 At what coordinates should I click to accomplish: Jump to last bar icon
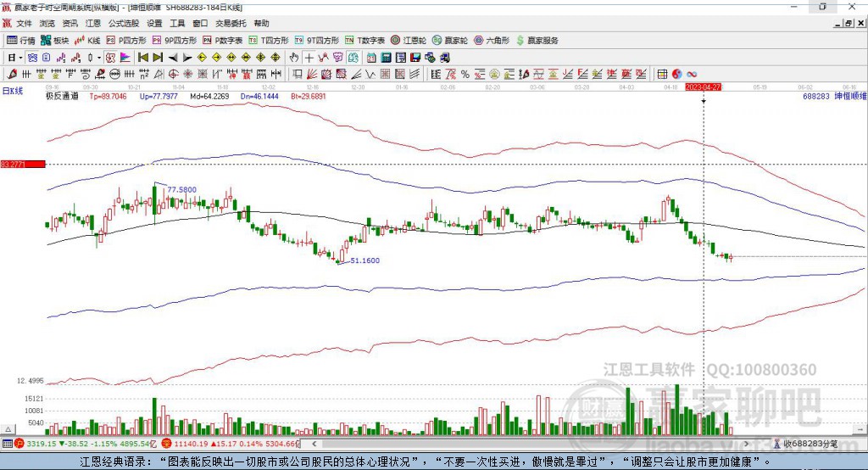(158, 58)
